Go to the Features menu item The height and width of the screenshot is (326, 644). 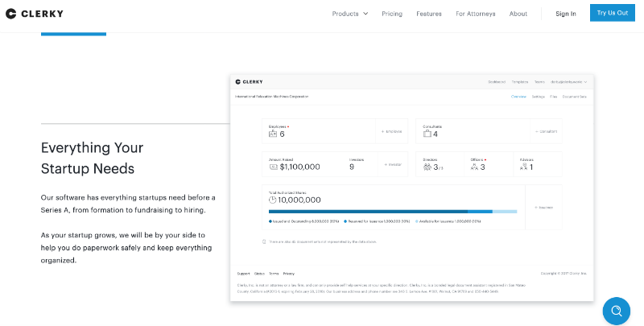[429, 14]
